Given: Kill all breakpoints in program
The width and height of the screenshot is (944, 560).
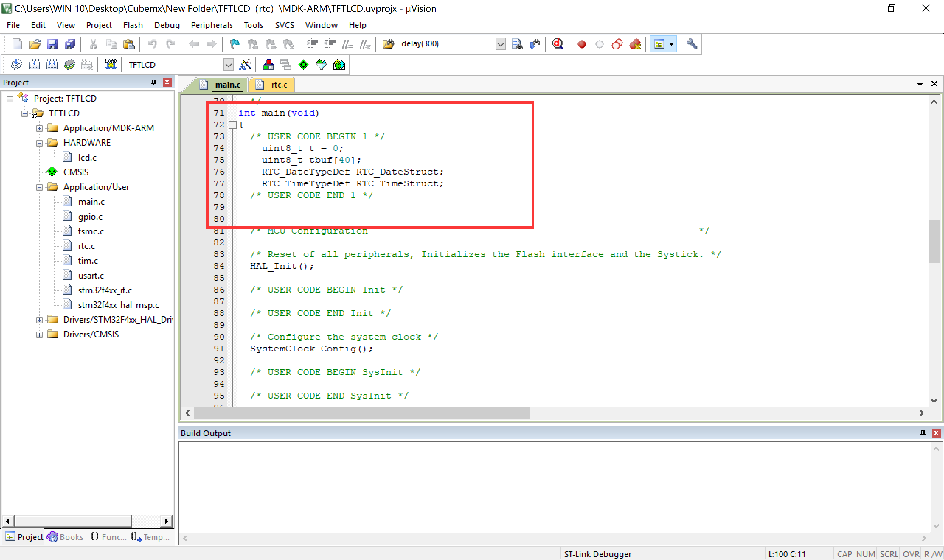Looking at the screenshot, I should click(x=635, y=44).
